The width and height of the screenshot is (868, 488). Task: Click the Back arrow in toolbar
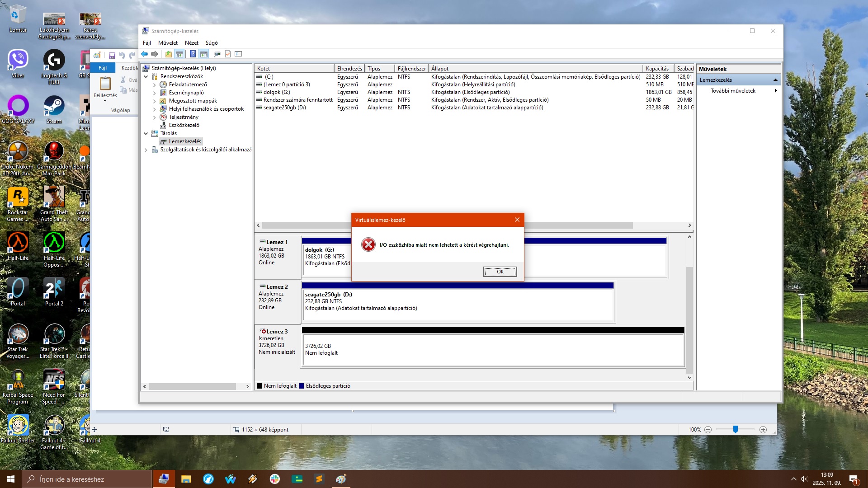pos(144,54)
